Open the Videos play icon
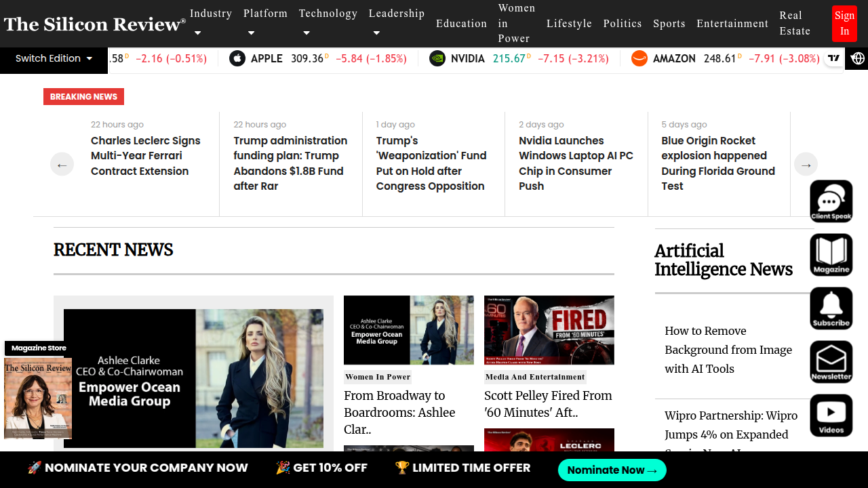The width and height of the screenshot is (868, 488). tap(831, 415)
